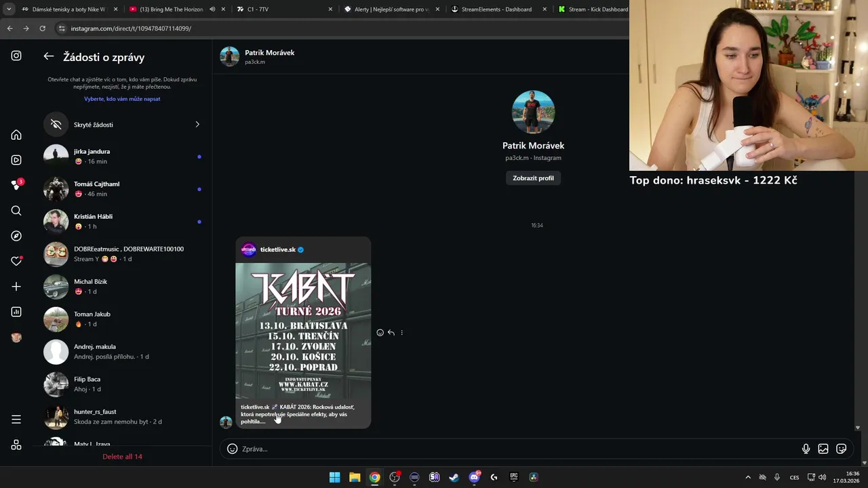Open request from DOBREeatmusic group
The width and height of the screenshot is (868, 488).
pos(122,254)
